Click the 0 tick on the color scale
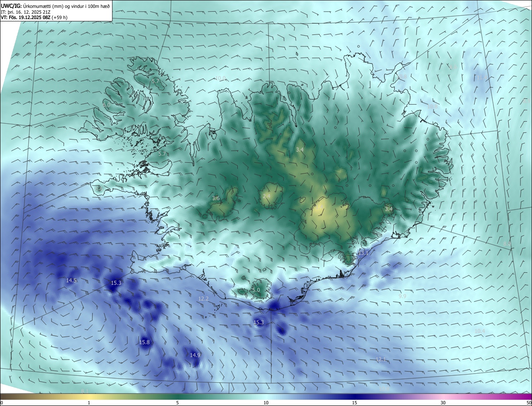 pyautogui.click(x=2, y=403)
